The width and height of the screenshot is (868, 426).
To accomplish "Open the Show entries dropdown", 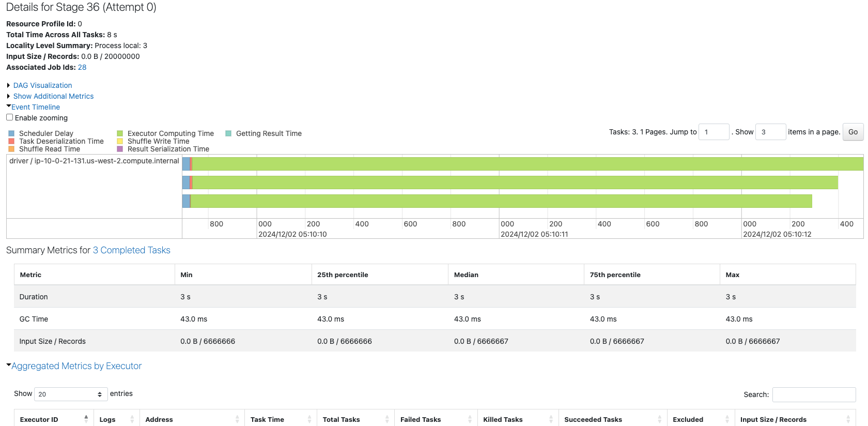I will pos(71,394).
